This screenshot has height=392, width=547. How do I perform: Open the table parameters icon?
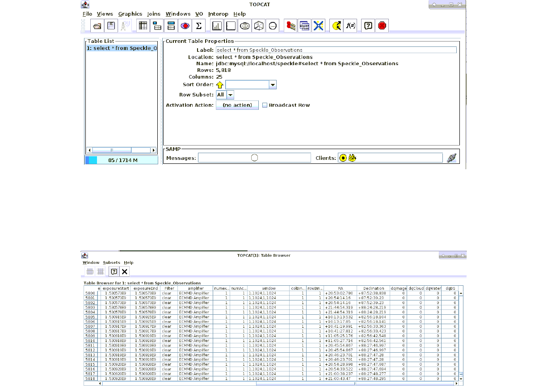(x=157, y=26)
